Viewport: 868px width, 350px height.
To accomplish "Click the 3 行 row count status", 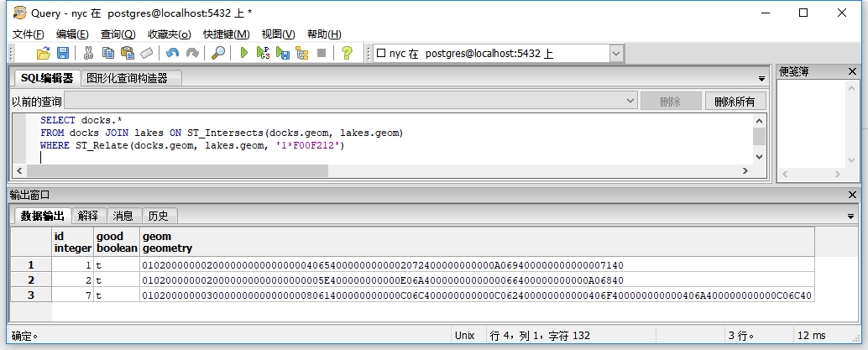I will pos(741,335).
